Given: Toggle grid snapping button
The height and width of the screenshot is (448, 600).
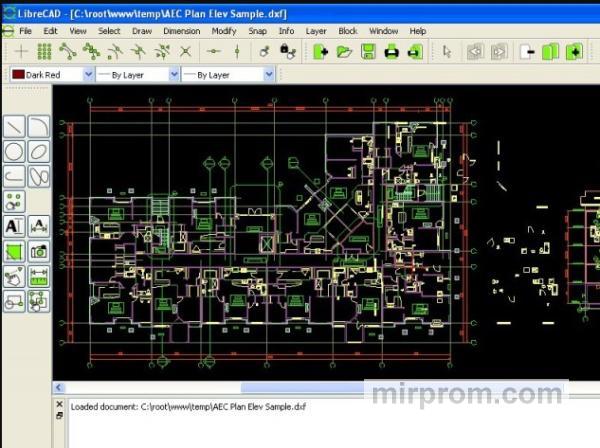Looking at the screenshot, I should (45, 51).
